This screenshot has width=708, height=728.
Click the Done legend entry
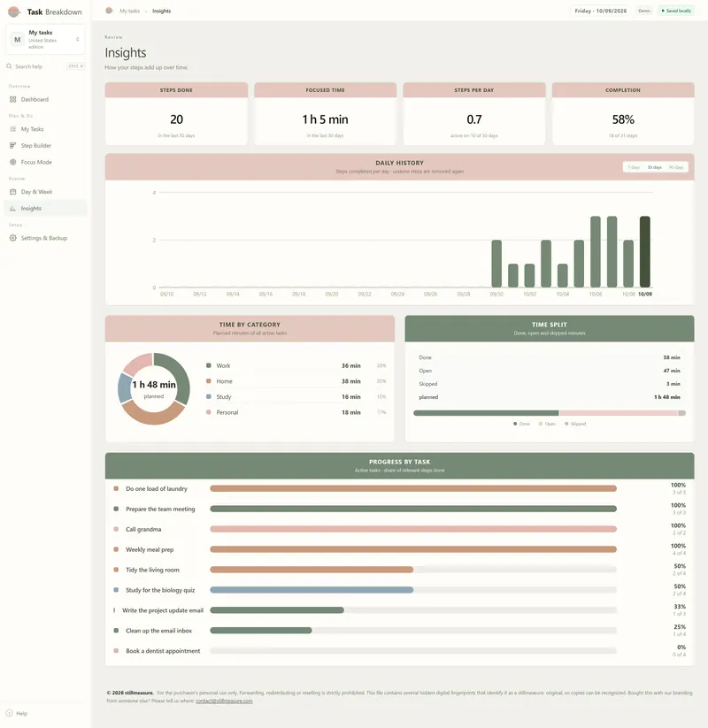521,424
